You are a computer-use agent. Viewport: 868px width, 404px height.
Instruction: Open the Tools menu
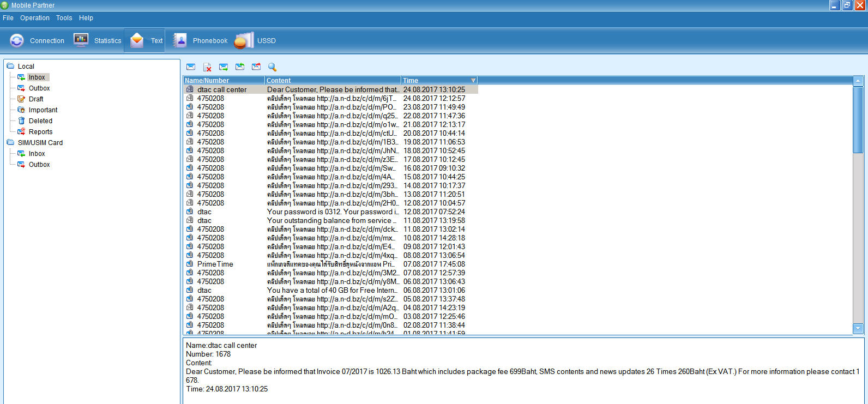click(x=64, y=18)
